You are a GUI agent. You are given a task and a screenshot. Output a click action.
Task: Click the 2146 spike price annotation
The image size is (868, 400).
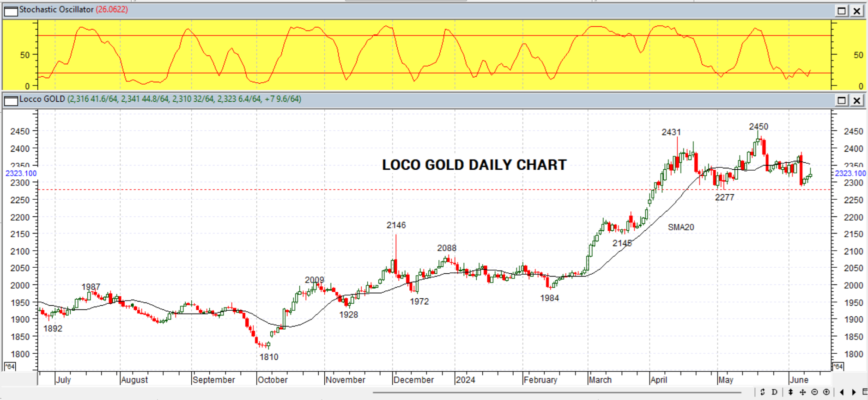(396, 225)
